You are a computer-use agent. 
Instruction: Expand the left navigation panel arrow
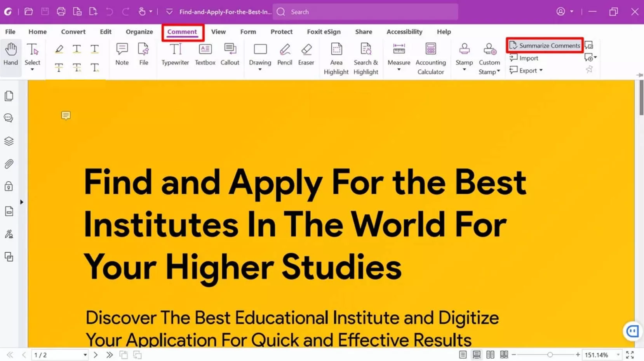(22, 202)
